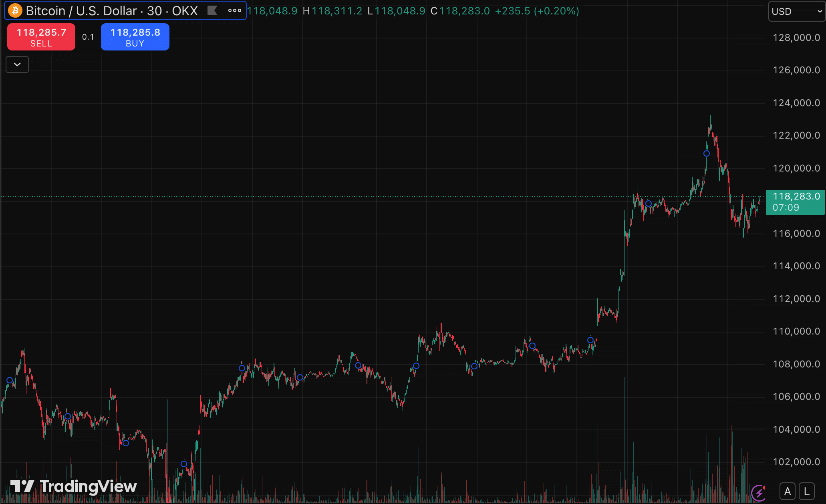Collapse the legend with the chevron button

(x=17, y=65)
